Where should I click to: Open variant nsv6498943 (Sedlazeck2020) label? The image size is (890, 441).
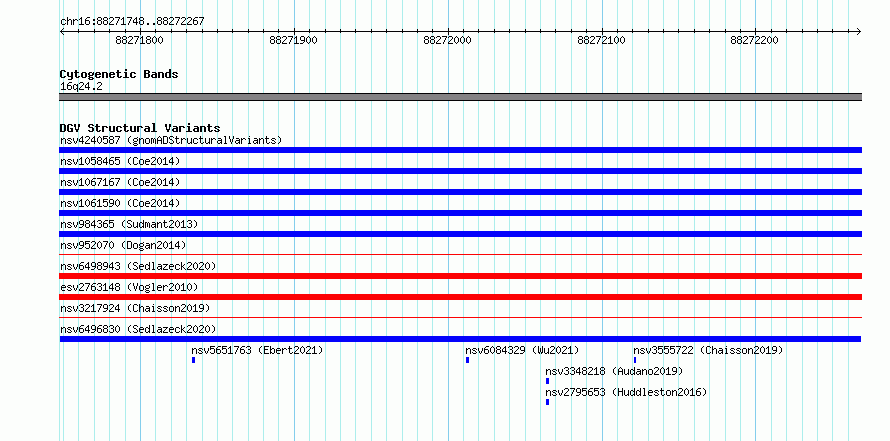138,266
